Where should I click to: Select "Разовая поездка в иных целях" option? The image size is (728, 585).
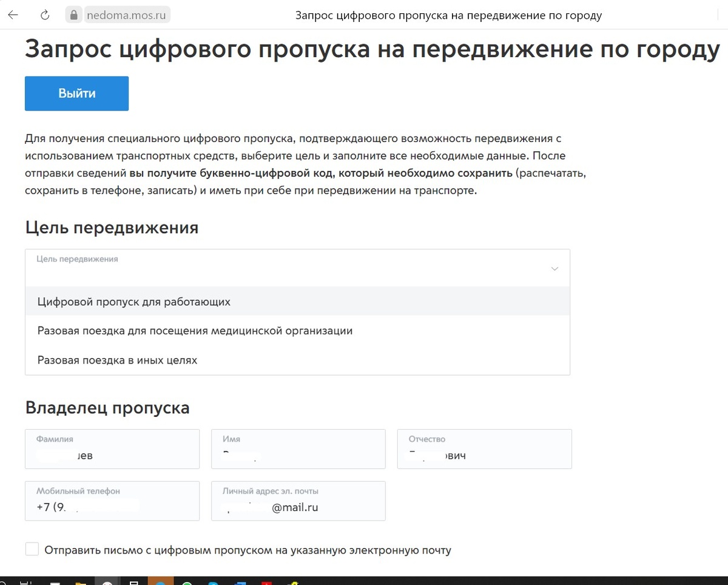point(116,359)
